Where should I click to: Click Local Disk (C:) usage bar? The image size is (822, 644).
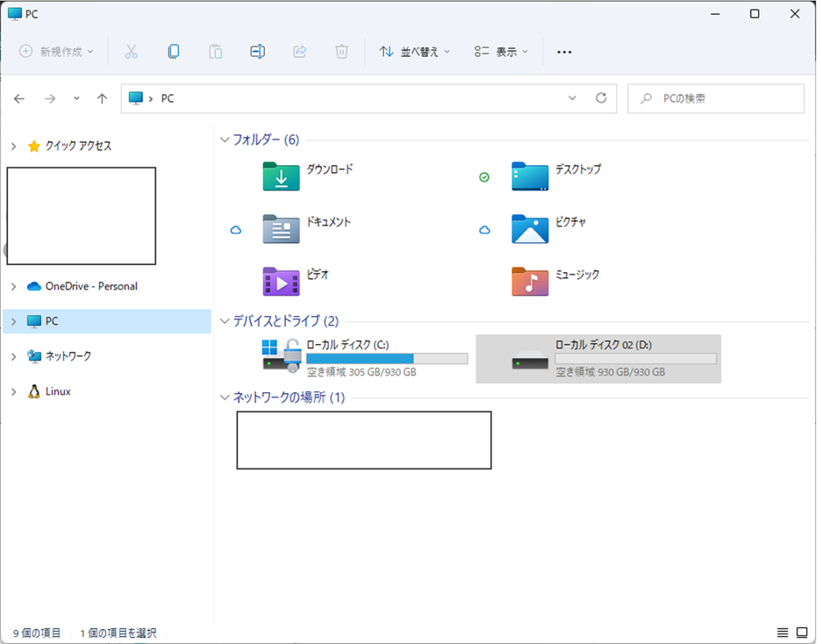click(x=386, y=359)
